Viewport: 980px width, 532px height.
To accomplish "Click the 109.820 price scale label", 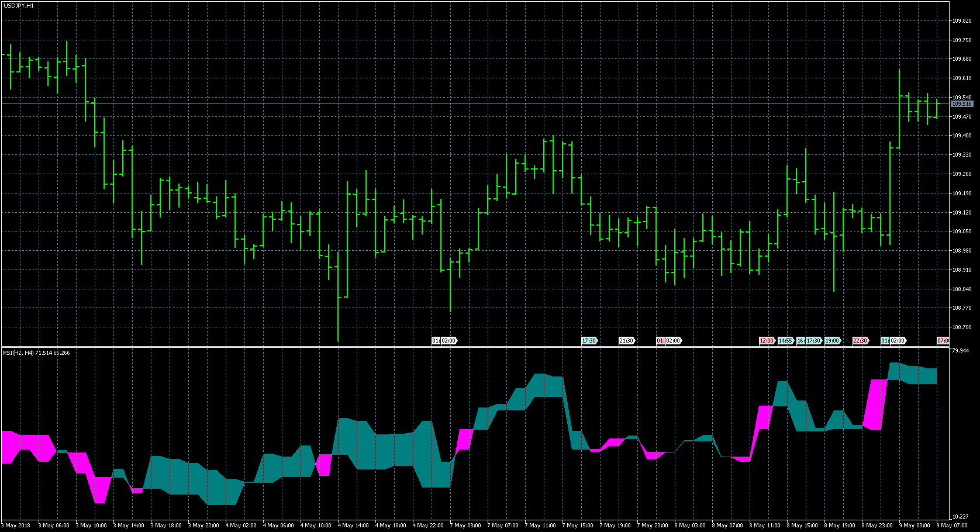I will coord(961,21).
